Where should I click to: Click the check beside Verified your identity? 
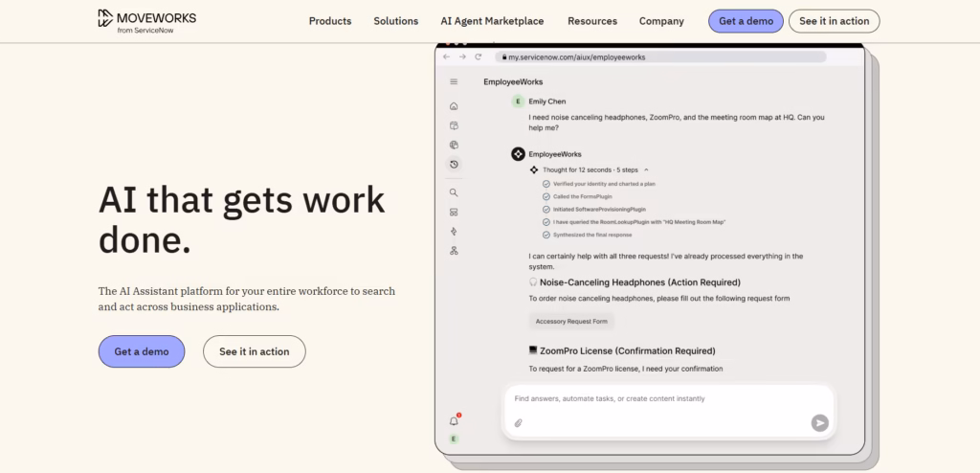tap(546, 184)
